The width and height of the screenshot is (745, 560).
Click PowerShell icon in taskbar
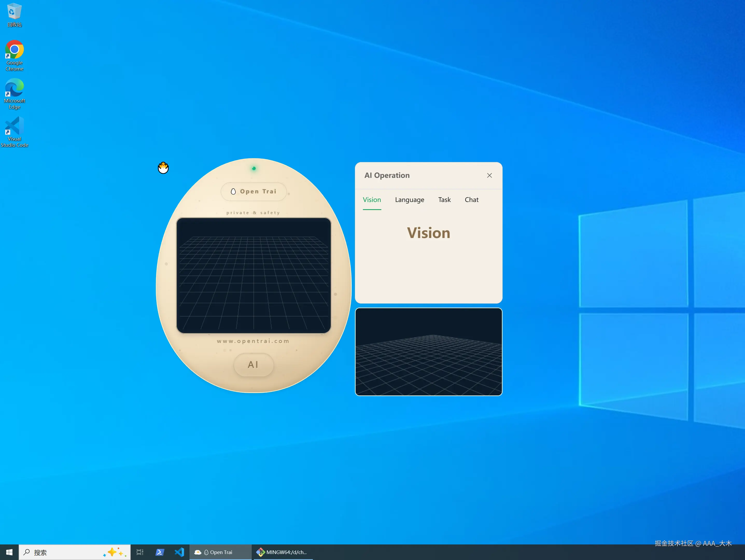pyautogui.click(x=160, y=552)
